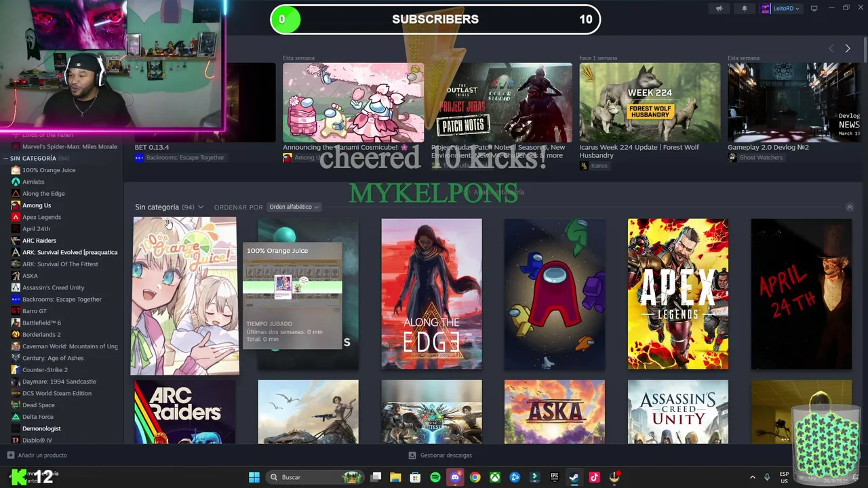Viewport: 868px width, 488px height.
Task: Click the Borderlands 2 icon in the sidebar
Action: [x=16, y=334]
